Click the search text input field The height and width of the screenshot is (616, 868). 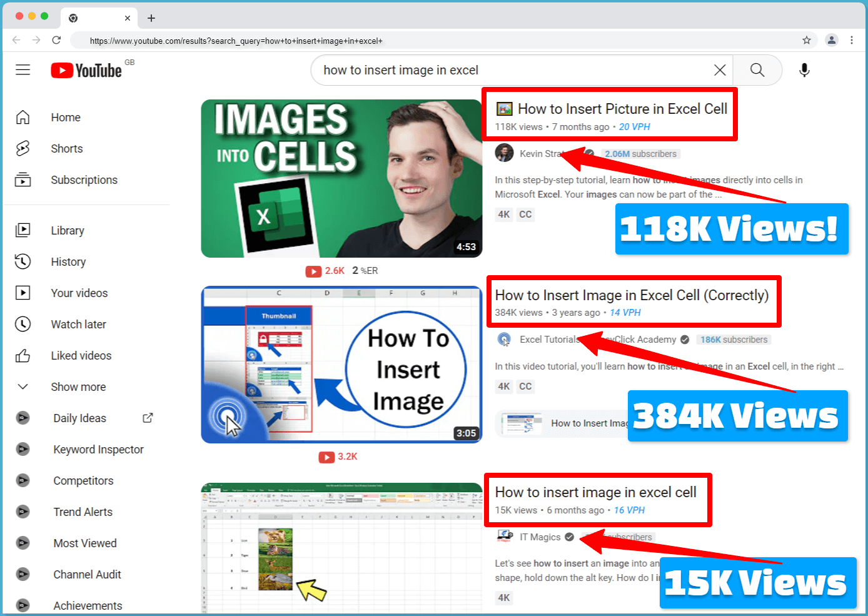click(x=513, y=70)
